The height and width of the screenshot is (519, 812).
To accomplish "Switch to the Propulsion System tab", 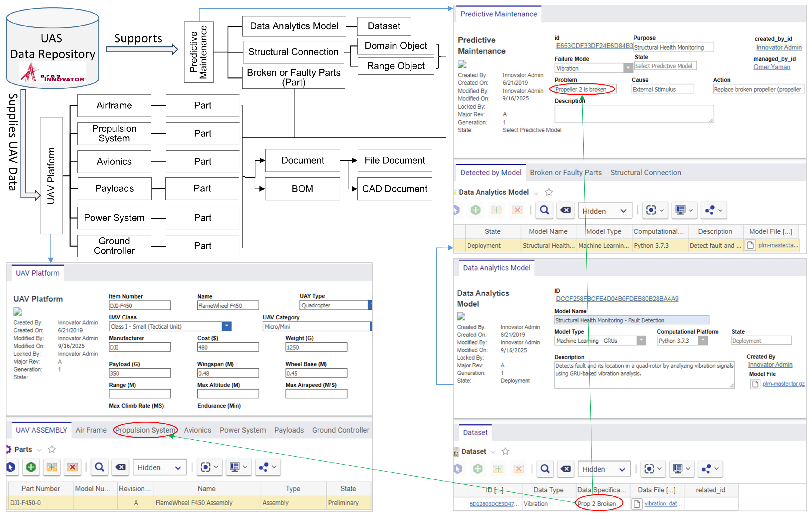I will click(x=145, y=430).
